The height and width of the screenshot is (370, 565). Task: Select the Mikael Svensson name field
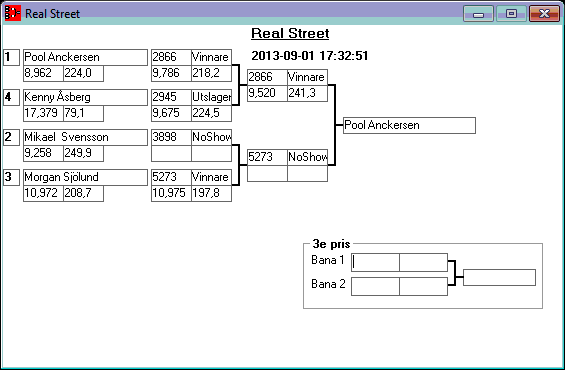85,137
